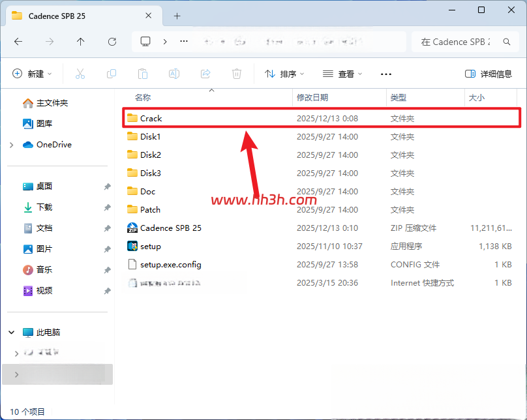Expand the OneDrive tree node

[12, 145]
